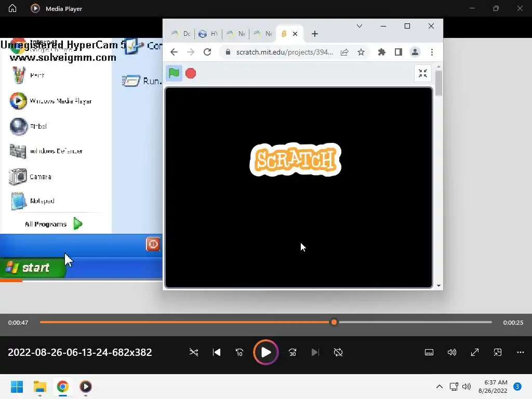This screenshot has height=399, width=532.
Task: Toggle repeat mode
Action: click(338, 352)
